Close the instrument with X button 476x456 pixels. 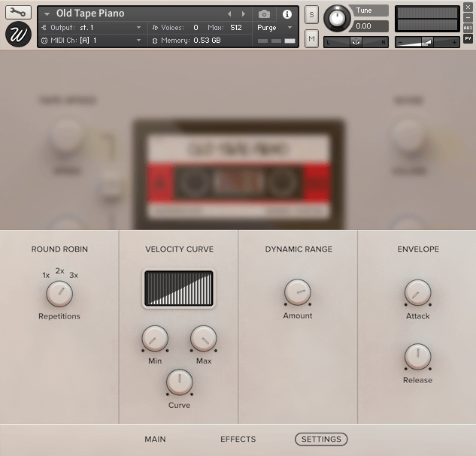pos(468,7)
